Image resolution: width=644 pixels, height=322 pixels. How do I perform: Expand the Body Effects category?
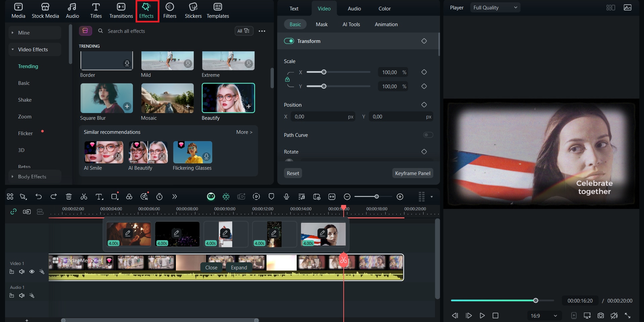coord(35,176)
